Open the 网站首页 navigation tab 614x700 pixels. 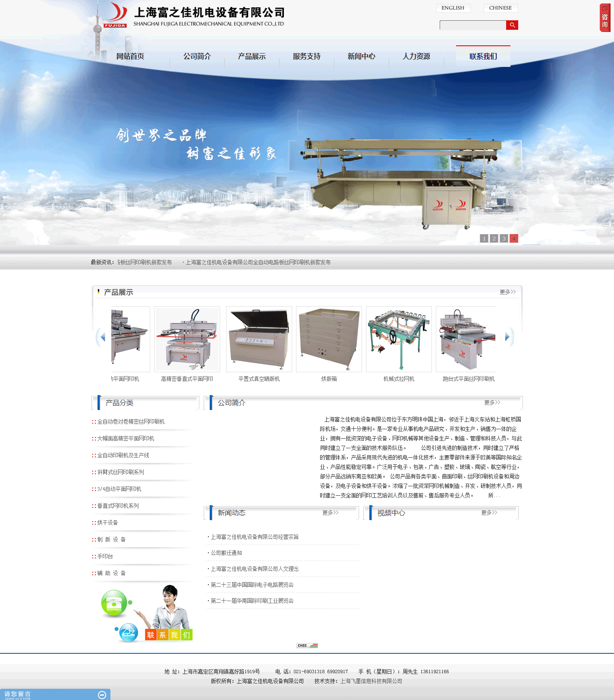[x=130, y=57]
